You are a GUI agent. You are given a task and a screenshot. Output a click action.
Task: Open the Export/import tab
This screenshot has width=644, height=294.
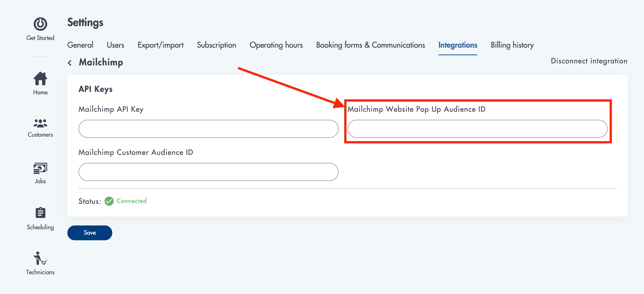point(161,45)
